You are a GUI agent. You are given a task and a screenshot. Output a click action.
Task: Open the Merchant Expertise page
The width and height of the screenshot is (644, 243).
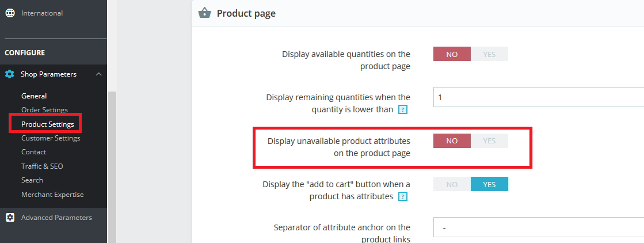pos(52,195)
